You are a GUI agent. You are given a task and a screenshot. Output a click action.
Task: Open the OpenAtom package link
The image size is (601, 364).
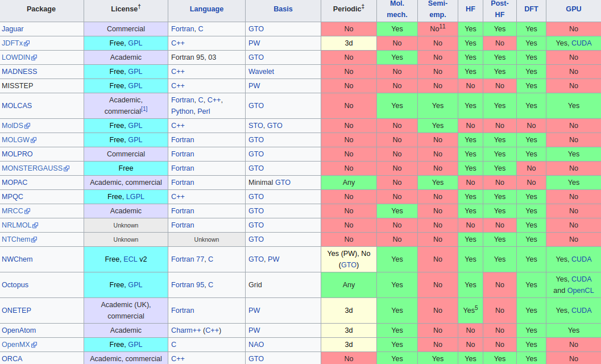point(18,330)
